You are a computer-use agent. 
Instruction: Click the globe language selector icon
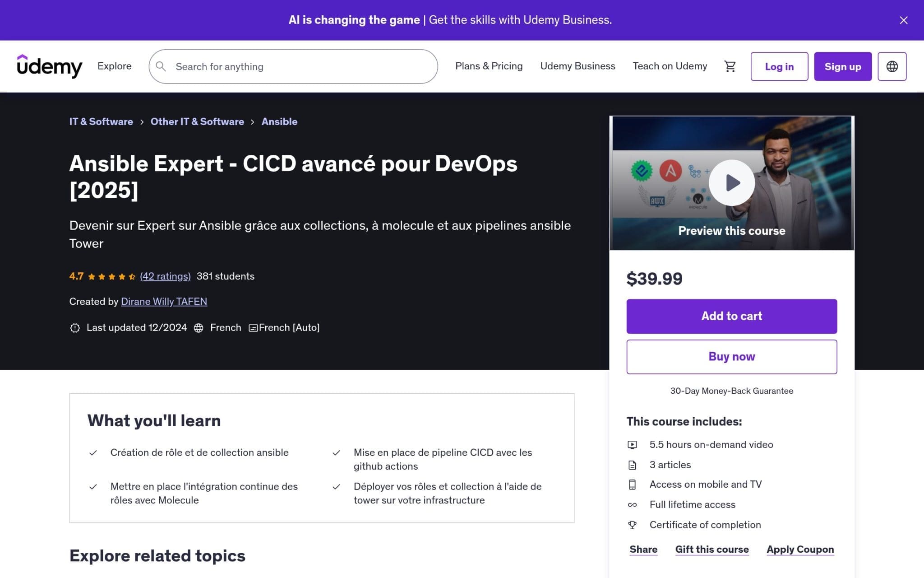tap(892, 66)
